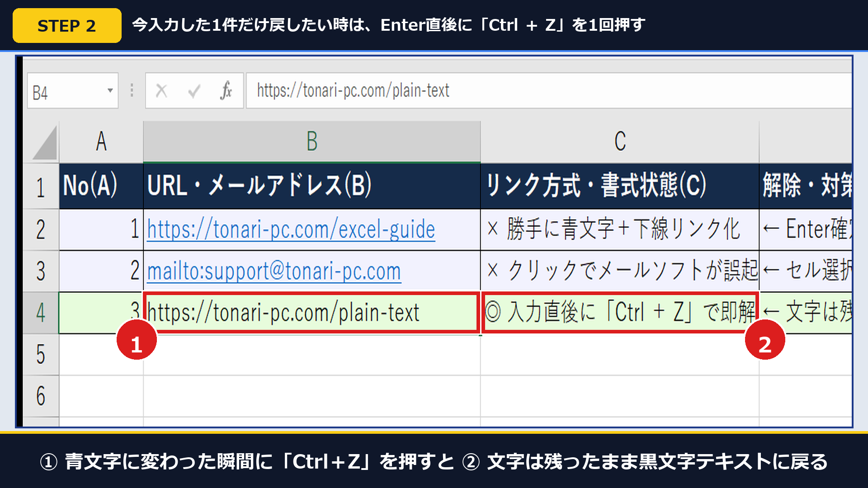Screen dimensions: 868x488
Task: Select row 1 header
Action: pos(41,186)
